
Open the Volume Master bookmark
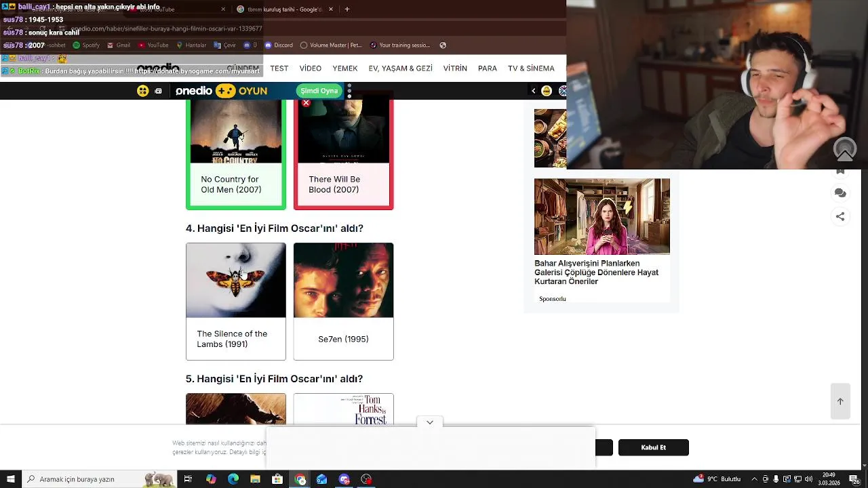pyautogui.click(x=331, y=45)
